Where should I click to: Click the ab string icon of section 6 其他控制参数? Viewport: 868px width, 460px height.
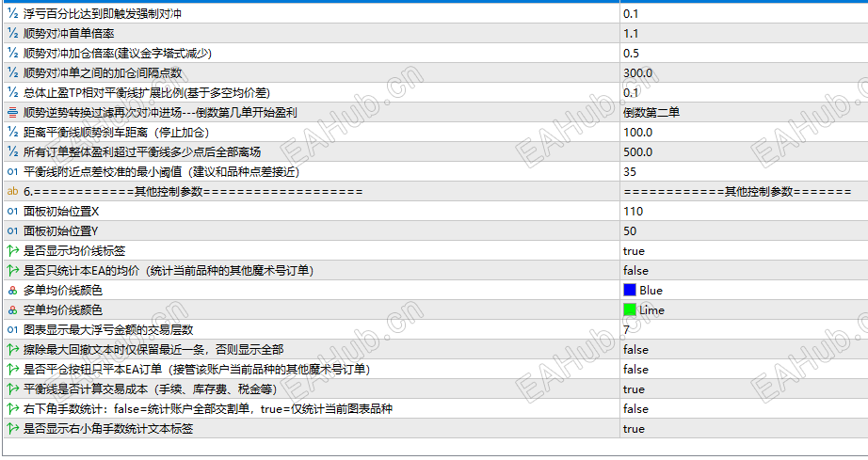coord(13,192)
